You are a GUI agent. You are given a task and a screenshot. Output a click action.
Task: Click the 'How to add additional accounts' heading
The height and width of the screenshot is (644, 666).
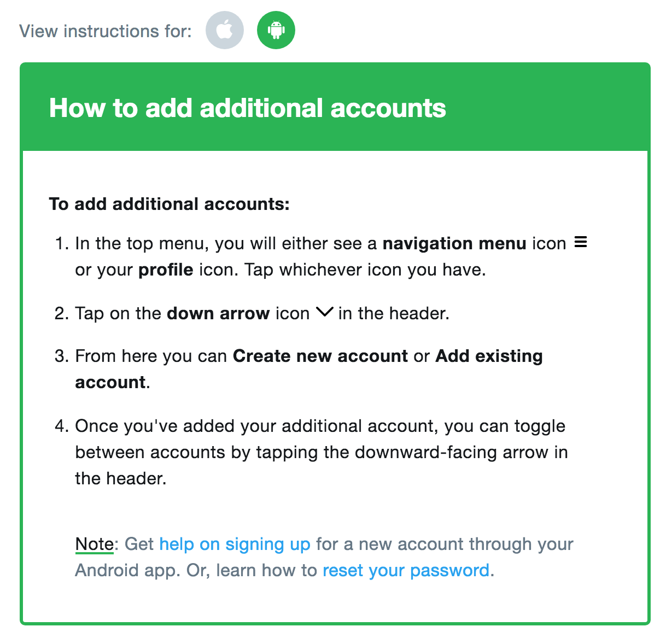[247, 108]
